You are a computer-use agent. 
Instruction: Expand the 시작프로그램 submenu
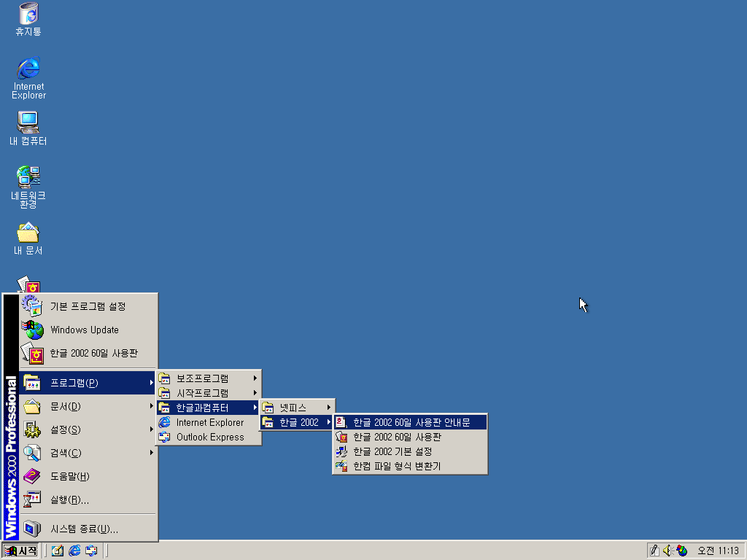click(209, 393)
